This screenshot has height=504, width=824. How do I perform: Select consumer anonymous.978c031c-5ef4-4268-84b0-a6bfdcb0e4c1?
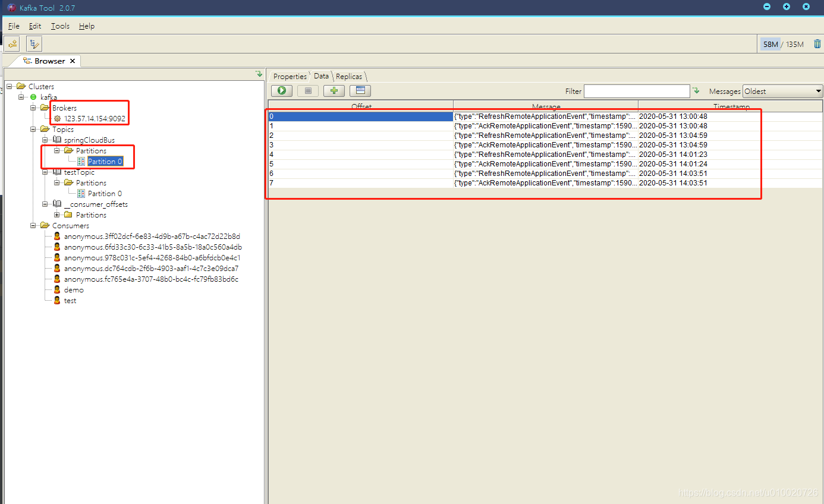tap(152, 257)
